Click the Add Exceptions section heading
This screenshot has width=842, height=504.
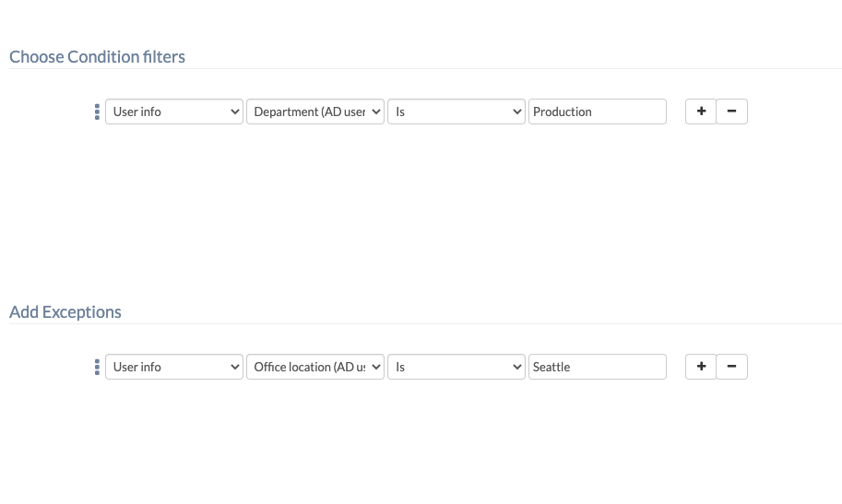[65, 311]
